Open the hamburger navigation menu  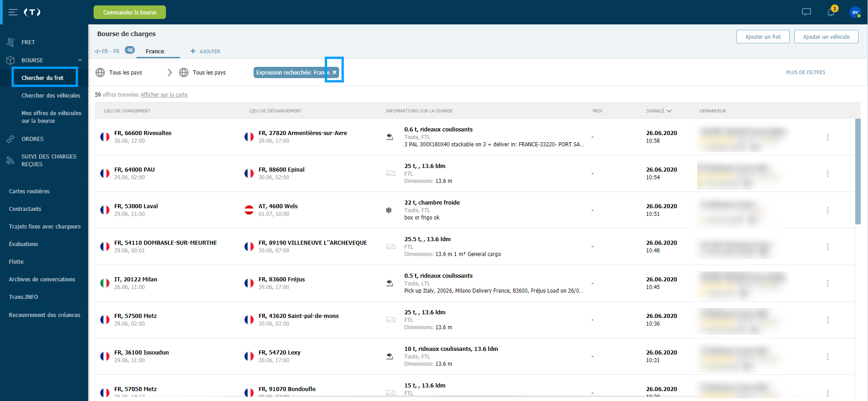(13, 12)
